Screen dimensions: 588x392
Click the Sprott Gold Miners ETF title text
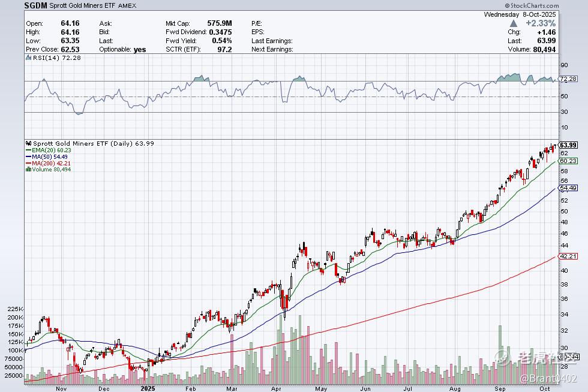click(x=83, y=5)
